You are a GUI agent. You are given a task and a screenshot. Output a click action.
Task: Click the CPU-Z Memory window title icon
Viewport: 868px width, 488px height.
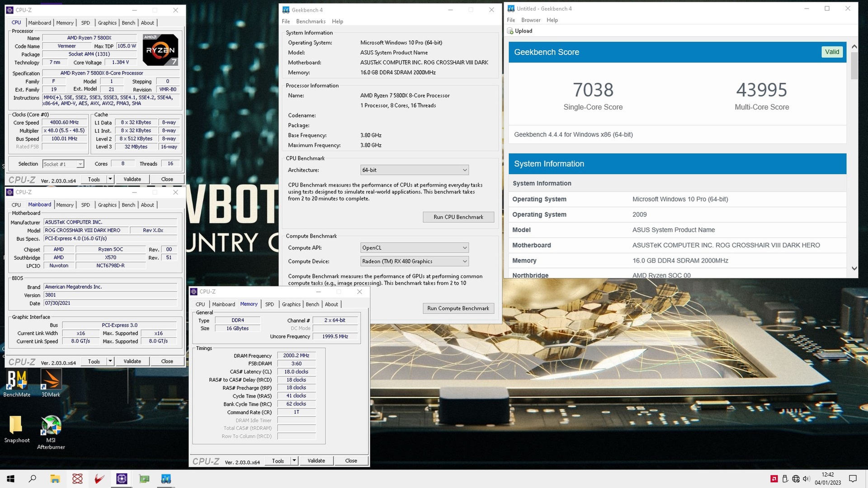click(x=194, y=291)
